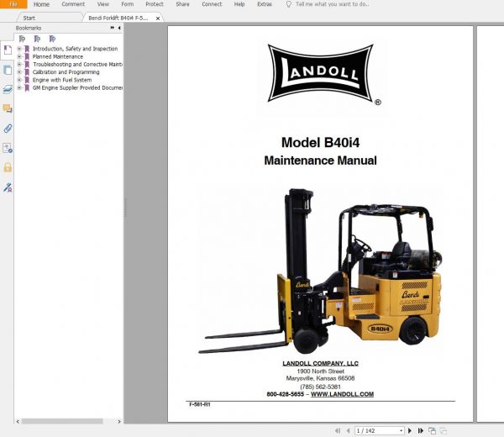Screen dimensions: 504x437
Task: Open the Comments panel icon in sidebar
Action: (8, 108)
